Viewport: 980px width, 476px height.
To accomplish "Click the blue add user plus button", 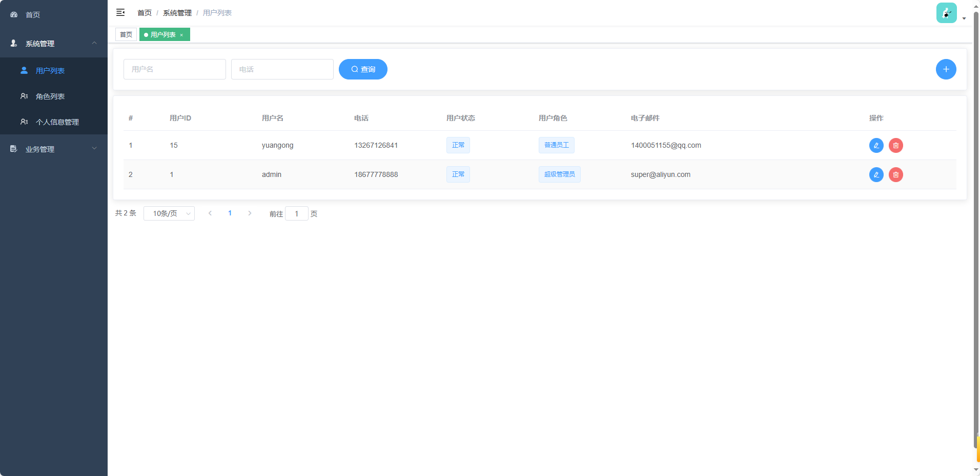I will click(946, 69).
